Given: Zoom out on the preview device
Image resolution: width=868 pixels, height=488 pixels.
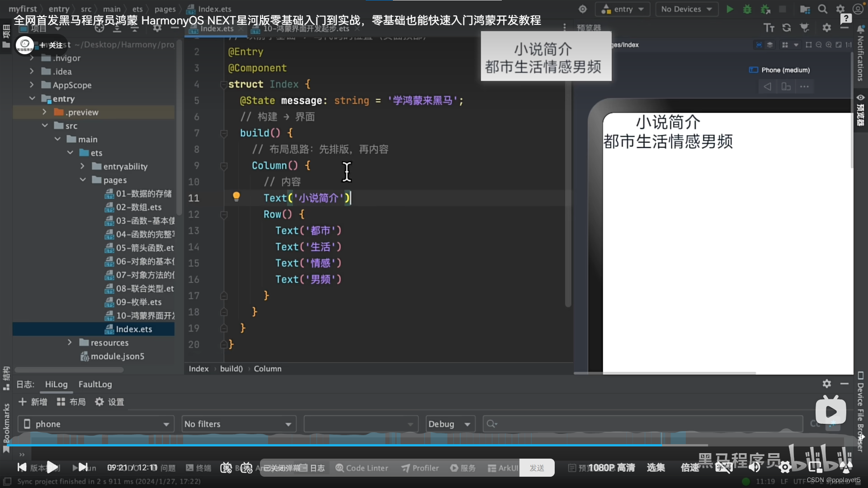Looking at the screenshot, I should tap(819, 45).
